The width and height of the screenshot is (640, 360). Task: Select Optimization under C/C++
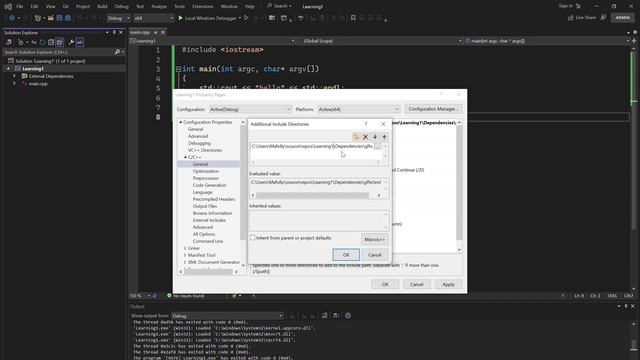[206, 171]
